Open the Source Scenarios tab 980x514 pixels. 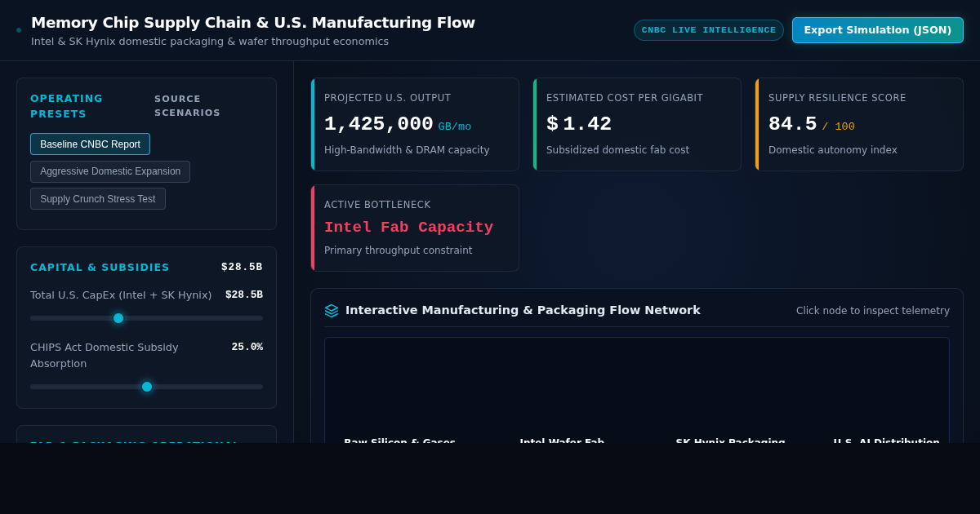[x=188, y=106]
